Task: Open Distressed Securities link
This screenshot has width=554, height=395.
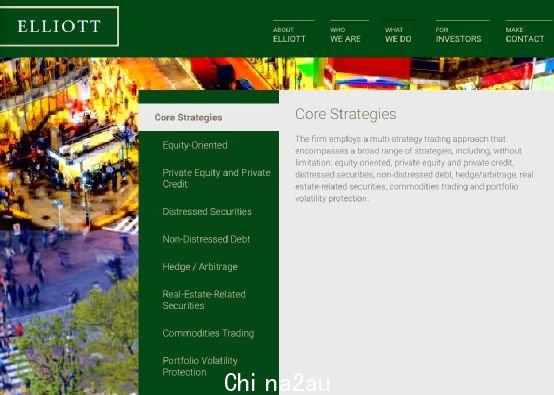Action: 207,212
